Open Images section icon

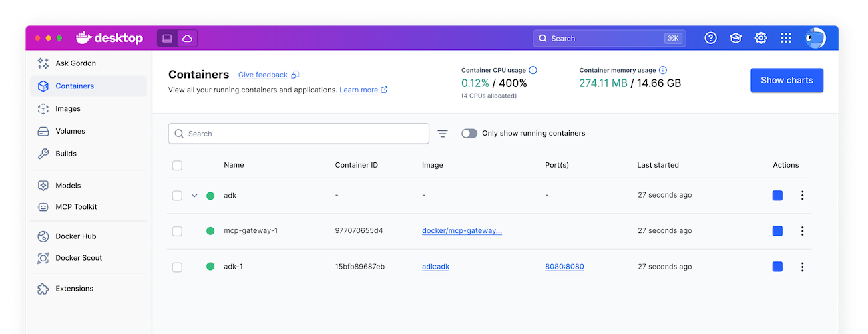[x=43, y=109]
